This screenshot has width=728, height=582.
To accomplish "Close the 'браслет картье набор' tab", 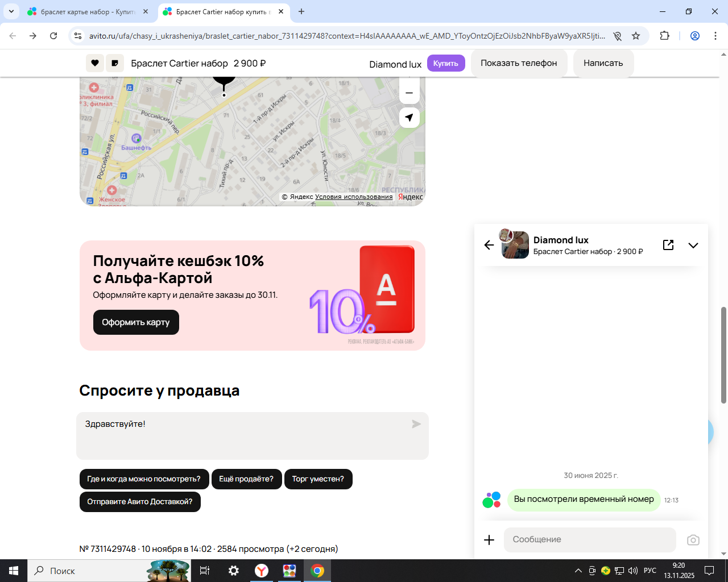I will 146,11.
